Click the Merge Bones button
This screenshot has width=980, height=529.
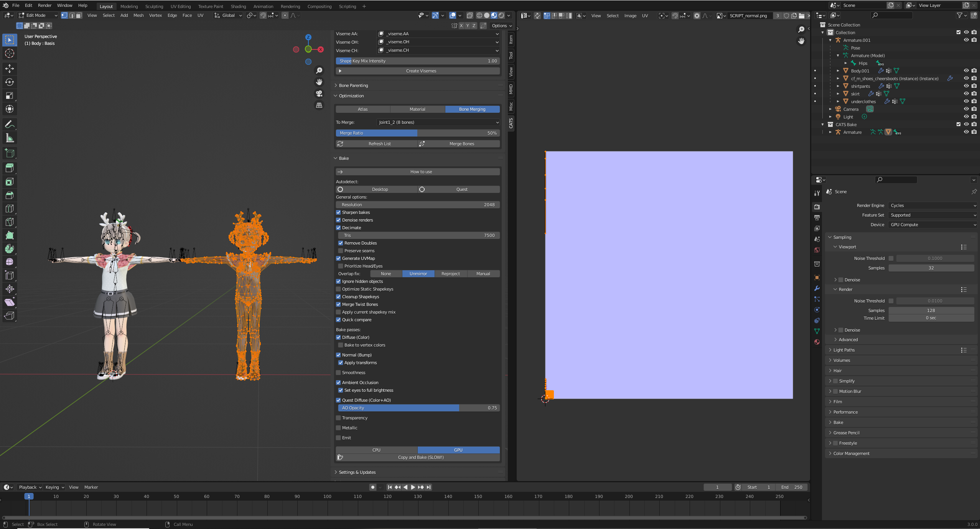(x=461, y=143)
